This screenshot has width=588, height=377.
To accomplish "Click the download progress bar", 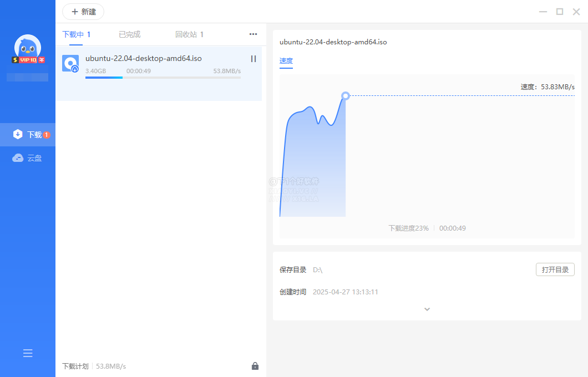I will click(163, 78).
